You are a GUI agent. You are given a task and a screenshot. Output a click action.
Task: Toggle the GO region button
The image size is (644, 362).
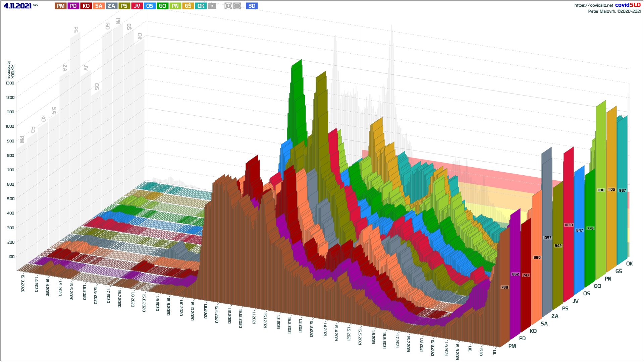[163, 6]
